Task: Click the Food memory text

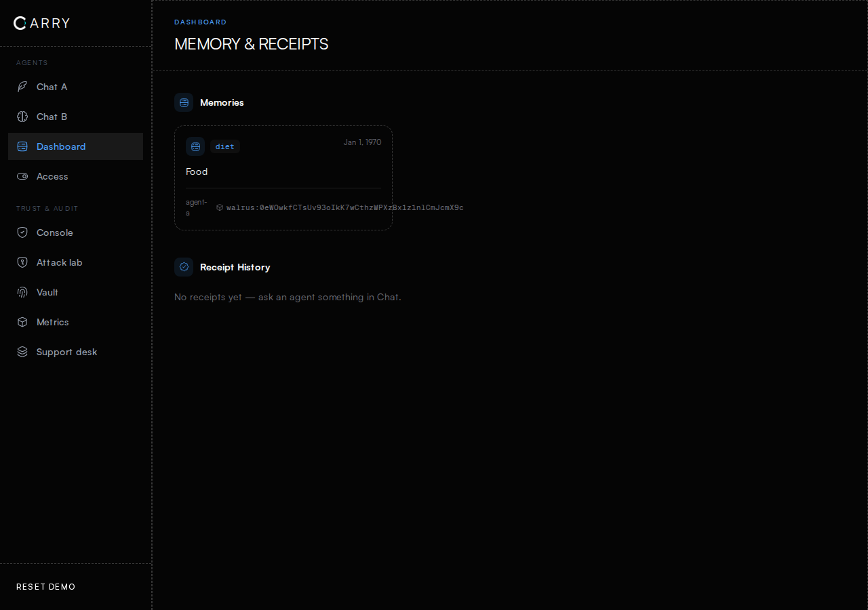Action: [x=197, y=171]
